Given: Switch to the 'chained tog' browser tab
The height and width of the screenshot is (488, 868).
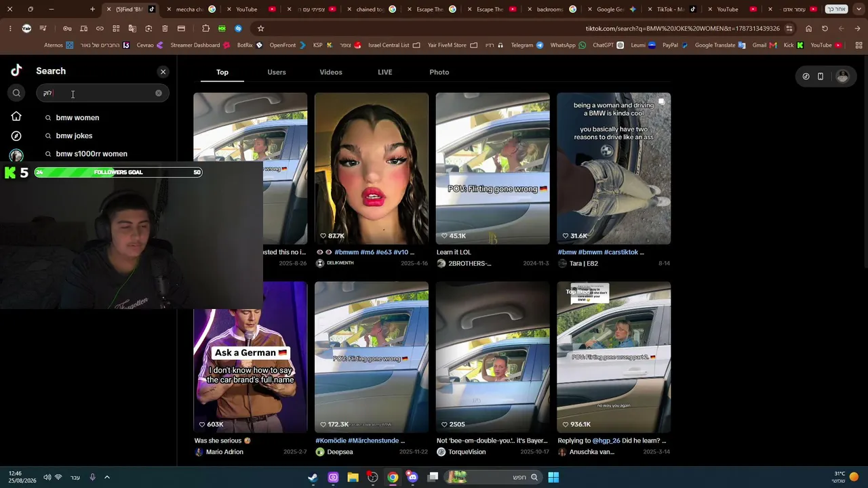Looking at the screenshot, I should coord(372,9).
